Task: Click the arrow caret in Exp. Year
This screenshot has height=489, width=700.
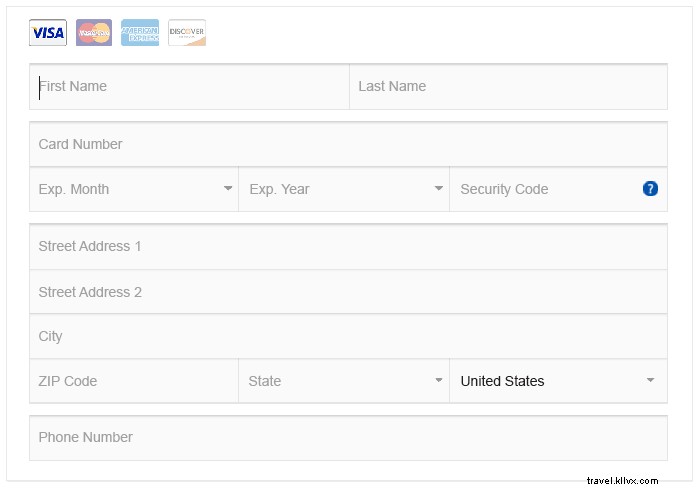Action: 438,189
